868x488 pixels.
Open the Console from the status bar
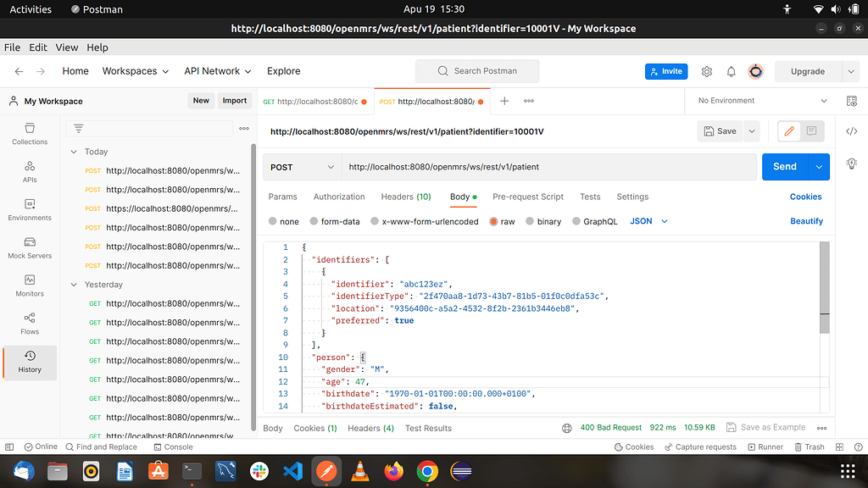tap(173, 446)
